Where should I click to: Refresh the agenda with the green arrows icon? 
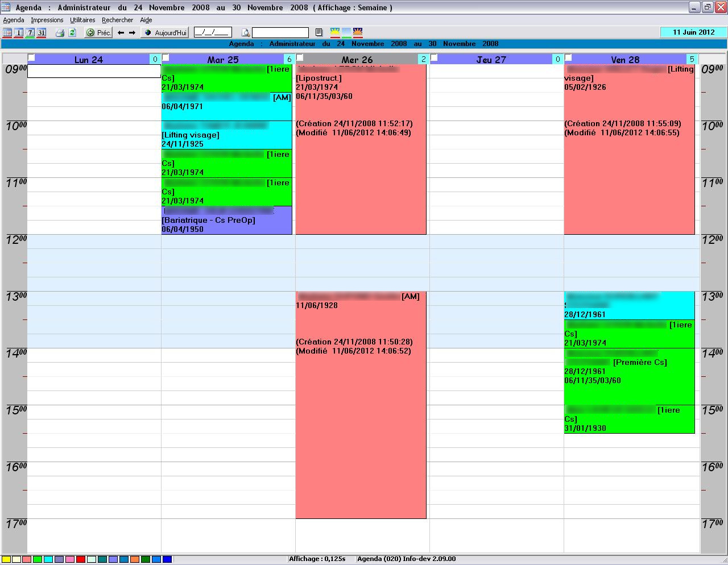point(72,33)
